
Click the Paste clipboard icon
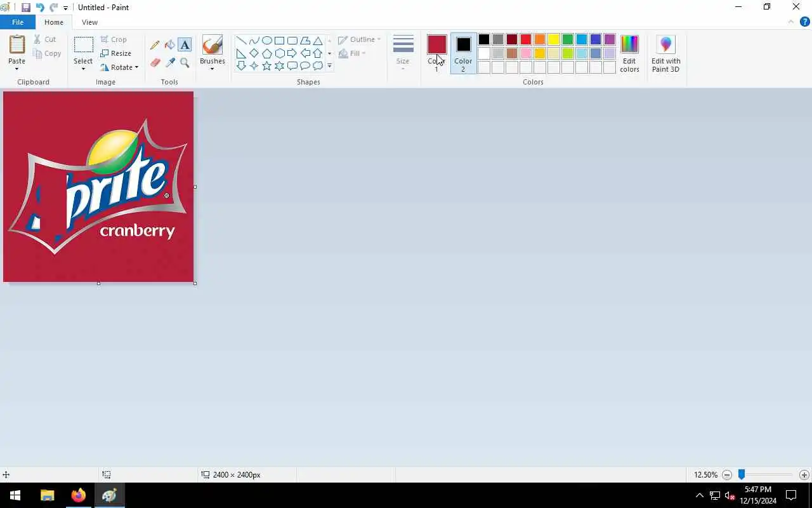point(17,45)
